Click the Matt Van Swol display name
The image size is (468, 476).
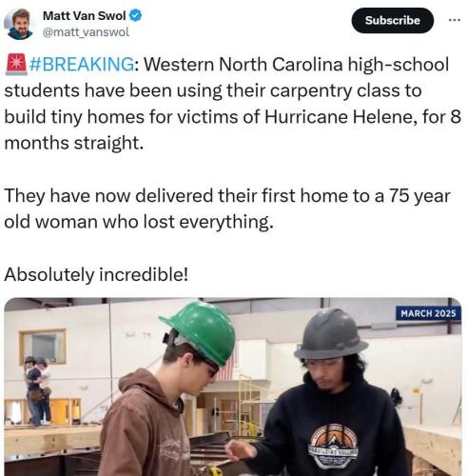point(85,15)
